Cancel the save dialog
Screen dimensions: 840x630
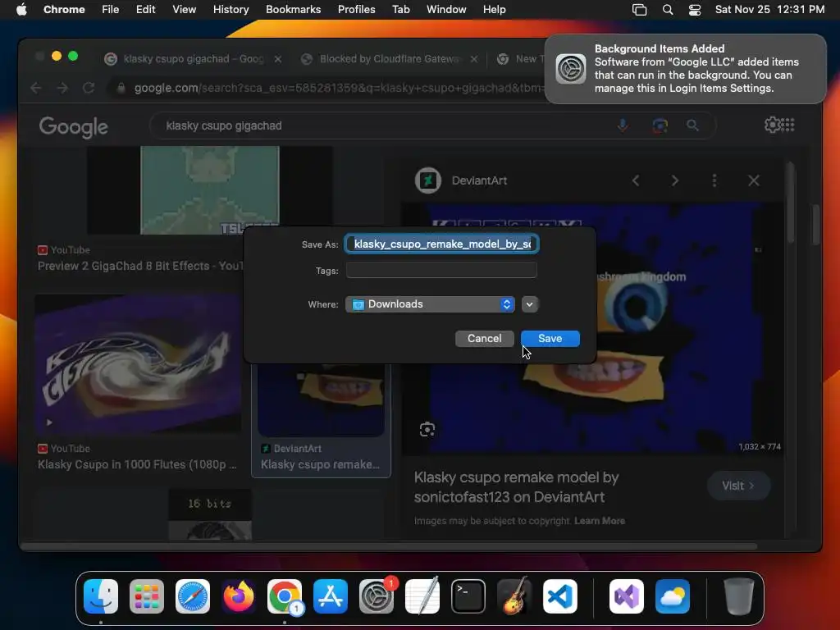(x=484, y=339)
